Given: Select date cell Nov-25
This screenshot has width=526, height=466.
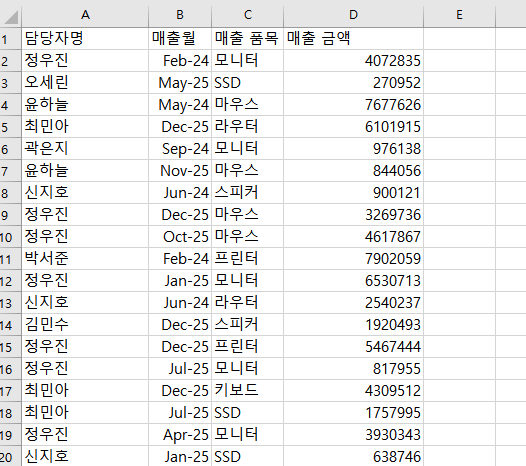Looking at the screenshot, I should 180,171.
